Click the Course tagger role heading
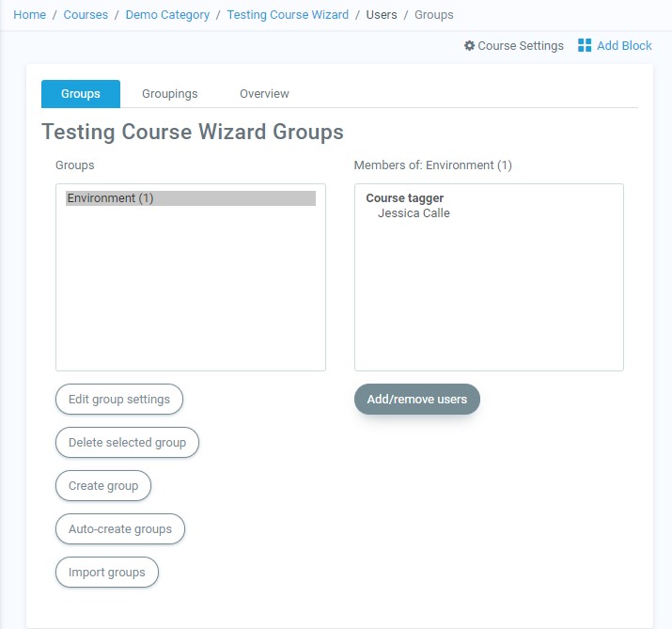Viewport: 672px width, 629px height. pos(404,198)
